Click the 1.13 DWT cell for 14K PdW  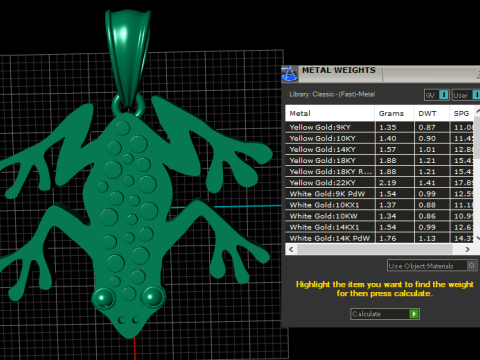[432, 238]
